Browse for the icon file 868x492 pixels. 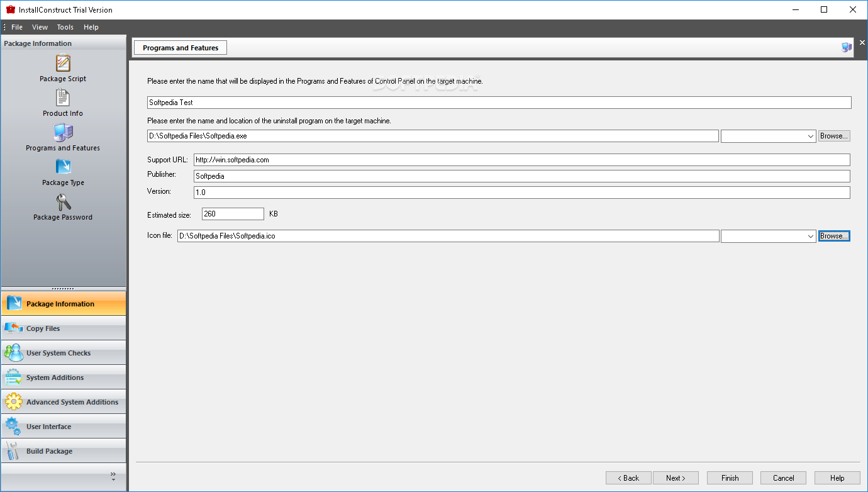[834, 236]
